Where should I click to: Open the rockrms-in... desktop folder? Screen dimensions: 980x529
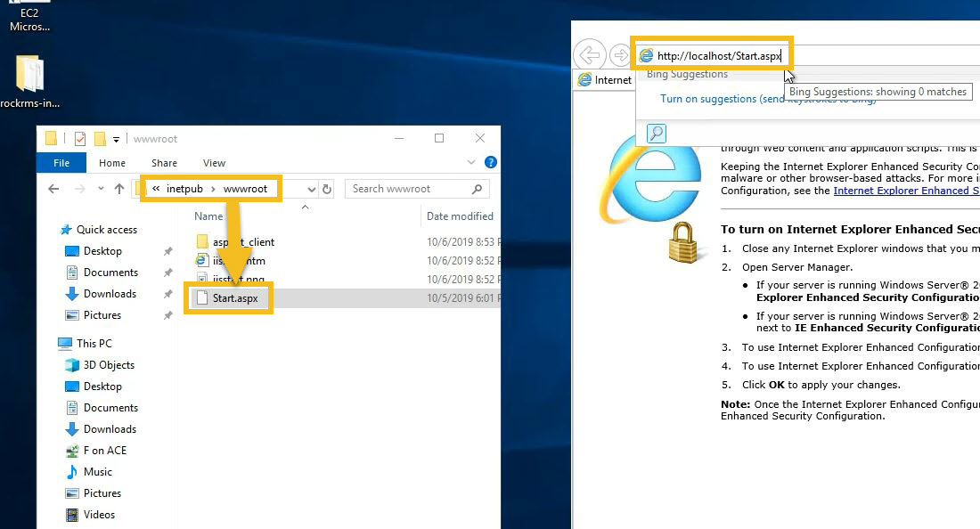click(29, 81)
